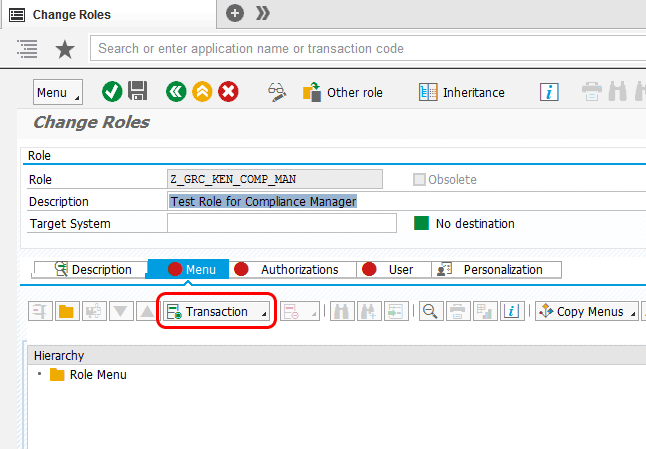Screen dimensions: 646x449
Task: Open the User tab
Action: pos(393,269)
